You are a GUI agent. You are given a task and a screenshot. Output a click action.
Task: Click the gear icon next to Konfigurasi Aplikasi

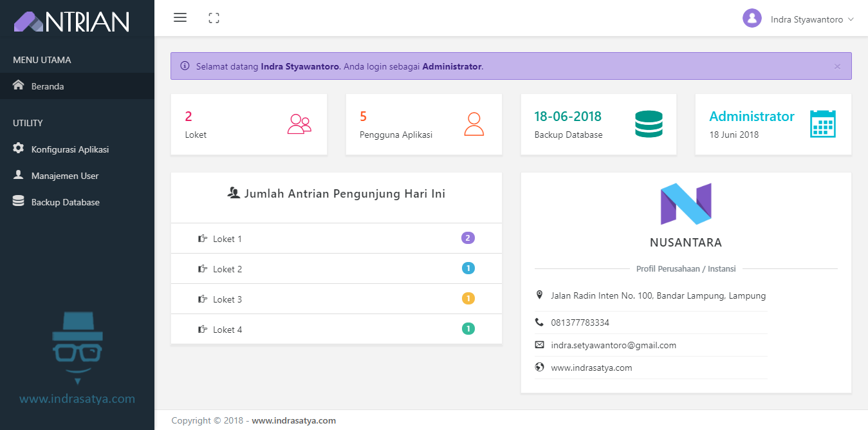tap(18, 149)
